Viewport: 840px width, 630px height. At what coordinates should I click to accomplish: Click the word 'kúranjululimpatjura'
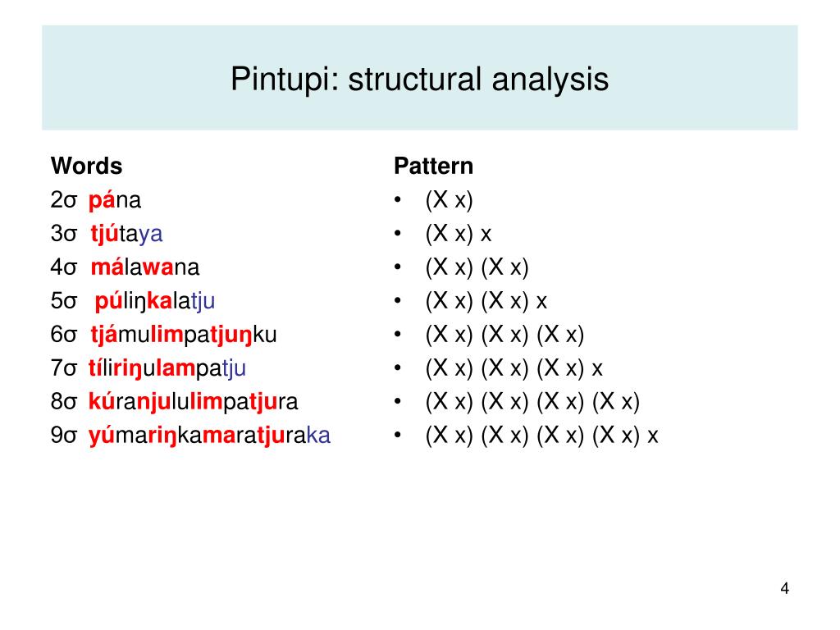pos(193,402)
